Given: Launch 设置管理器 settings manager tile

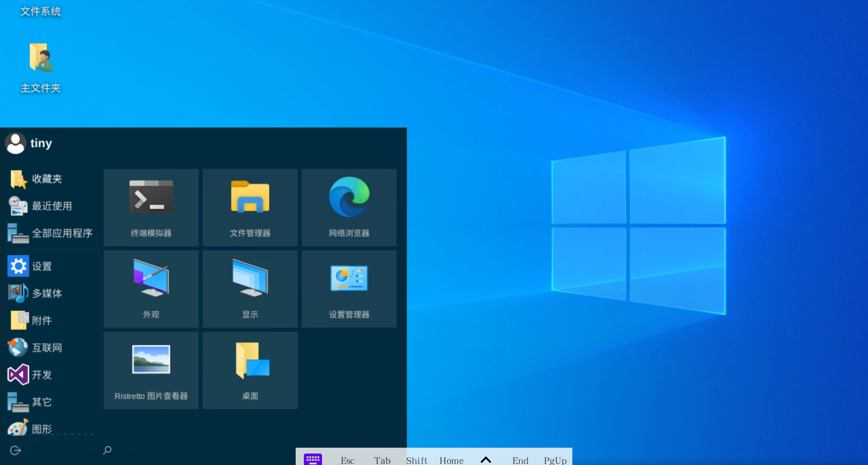Looking at the screenshot, I should click(x=349, y=289).
